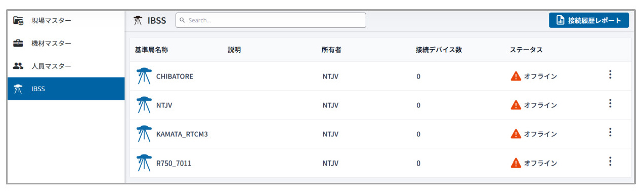Open the three-dot menu for NTJV
644x192 pixels.
coord(610,104)
